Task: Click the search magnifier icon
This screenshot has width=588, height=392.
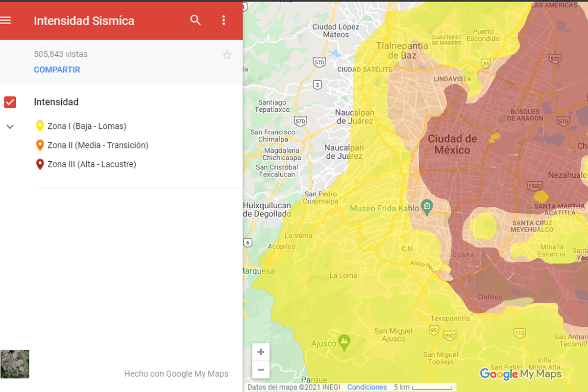Action: click(196, 20)
